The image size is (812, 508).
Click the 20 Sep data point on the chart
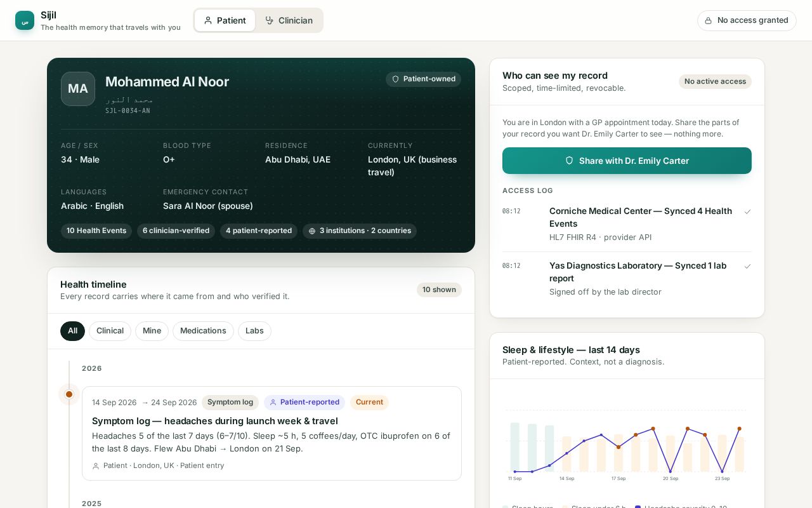coord(671,472)
